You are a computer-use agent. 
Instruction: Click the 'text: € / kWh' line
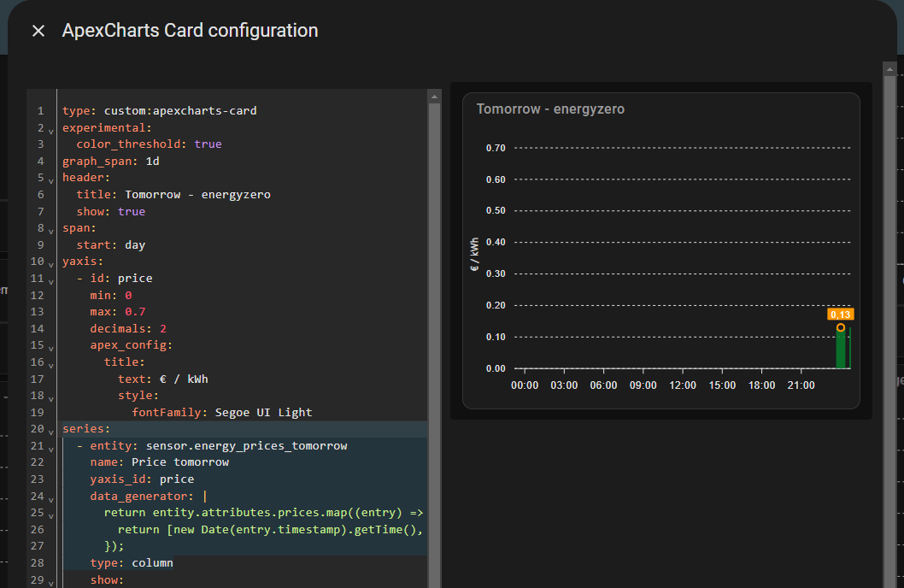(163, 379)
